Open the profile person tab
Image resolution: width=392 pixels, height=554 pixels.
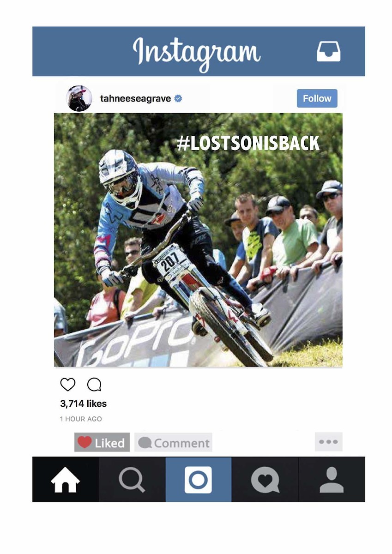tap(332, 480)
